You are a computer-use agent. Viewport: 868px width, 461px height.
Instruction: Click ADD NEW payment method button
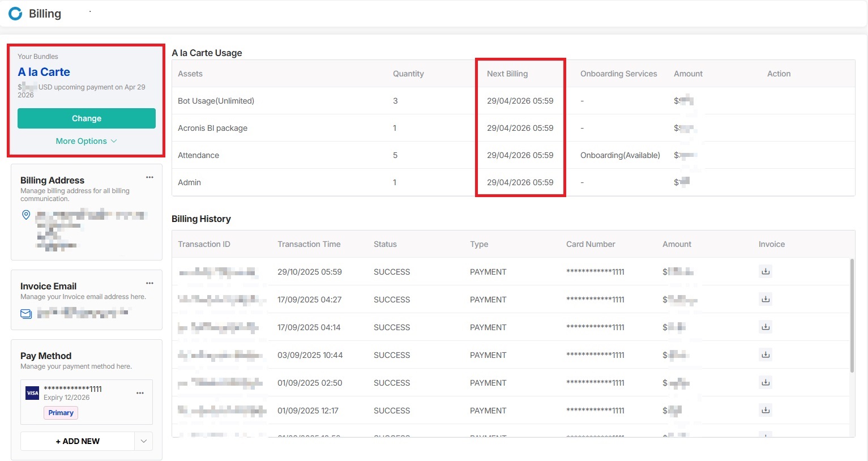(x=78, y=441)
